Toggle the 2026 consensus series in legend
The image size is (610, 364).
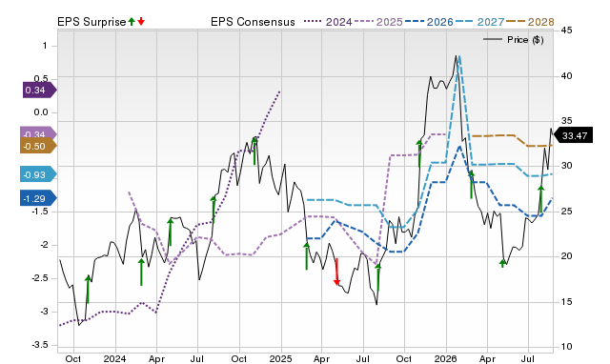tap(429, 22)
